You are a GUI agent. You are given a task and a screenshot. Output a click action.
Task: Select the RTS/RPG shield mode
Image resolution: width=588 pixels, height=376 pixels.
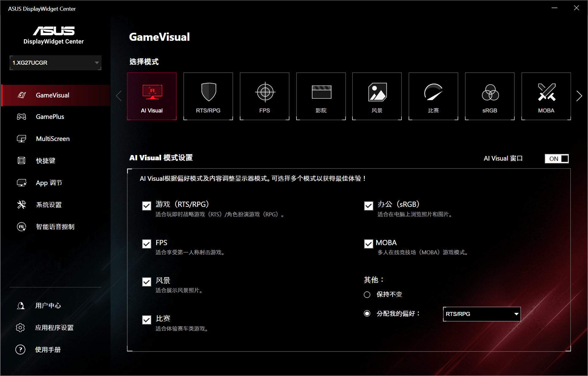(x=208, y=96)
